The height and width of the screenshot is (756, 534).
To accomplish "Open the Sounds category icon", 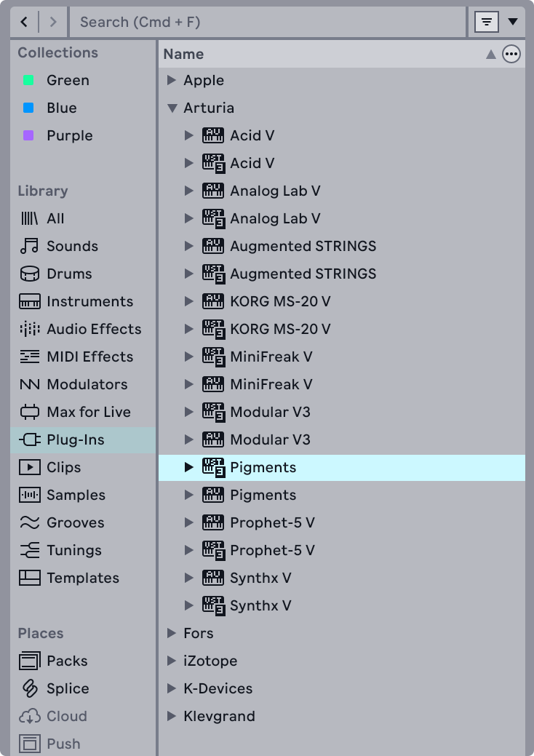I will coord(29,246).
